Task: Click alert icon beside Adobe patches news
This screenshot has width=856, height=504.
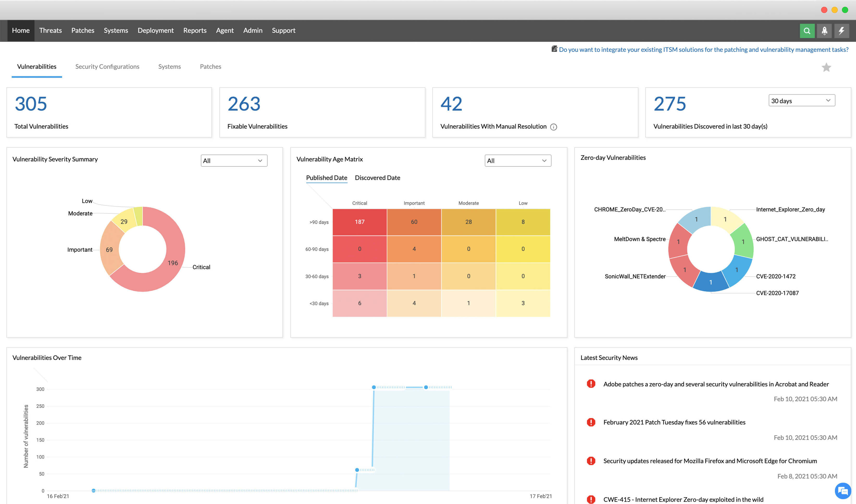Action: click(591, 384)
